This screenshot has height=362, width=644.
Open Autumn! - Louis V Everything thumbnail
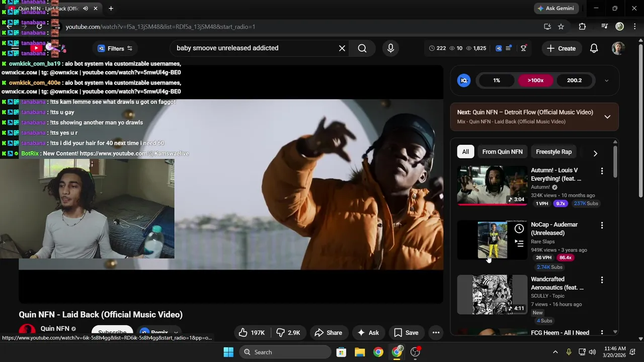(x=492, y=185)
